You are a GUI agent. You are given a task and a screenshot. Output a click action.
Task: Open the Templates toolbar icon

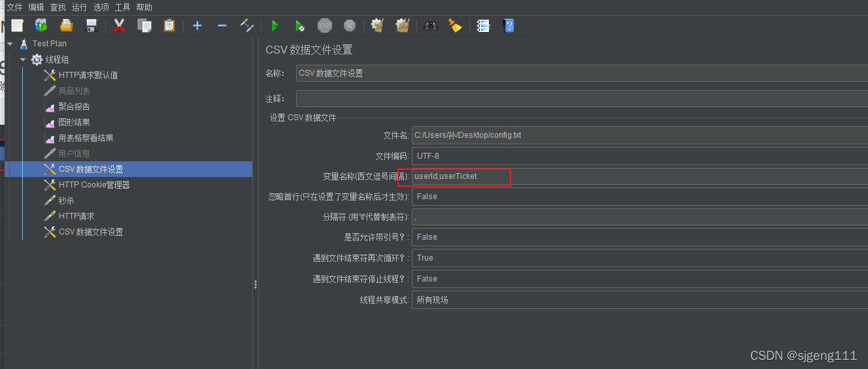coord(41,25)
